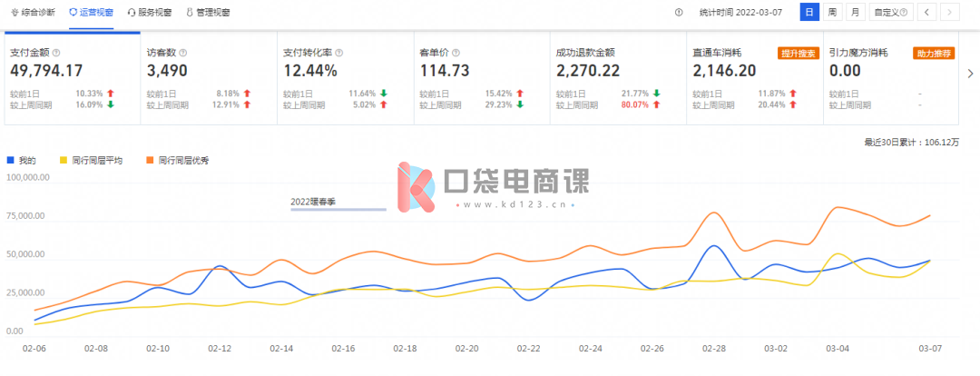Click the help icon beside 支付金额
The image size is (980, 376).
56,54
